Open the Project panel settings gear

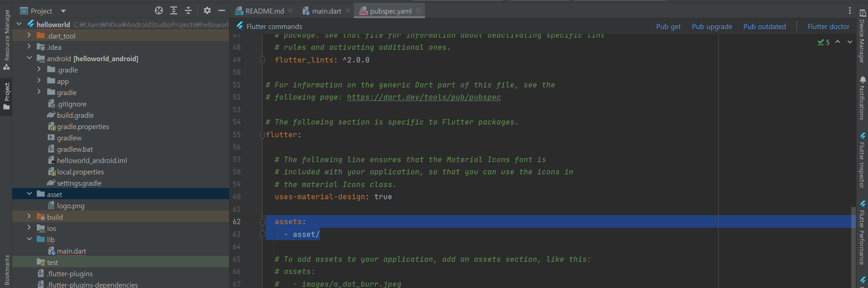coord(207,10)
